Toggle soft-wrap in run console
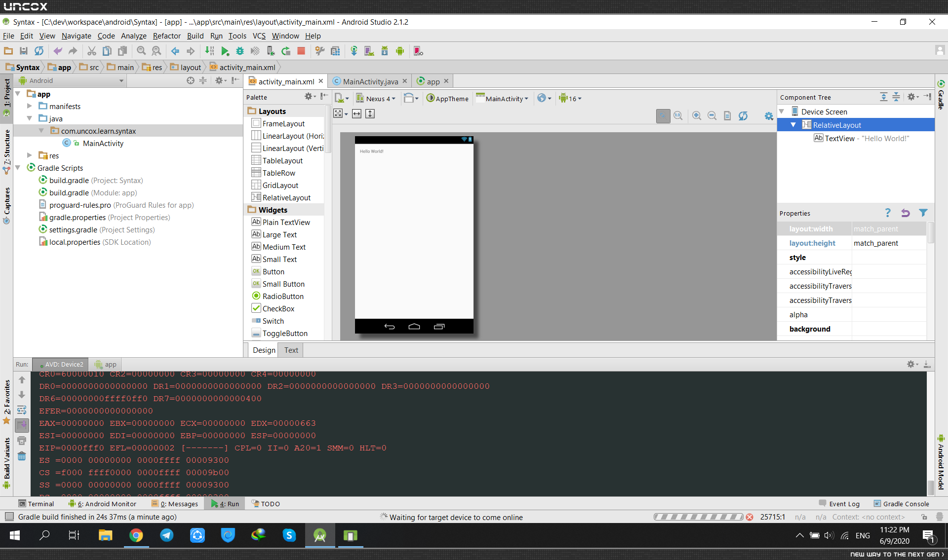Image resolution: width=948 pixels, height=560 pixels. pos(22,410)
